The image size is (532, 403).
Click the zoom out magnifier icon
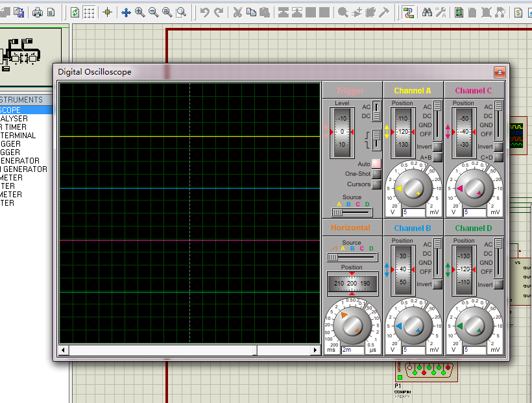(153, 12)
